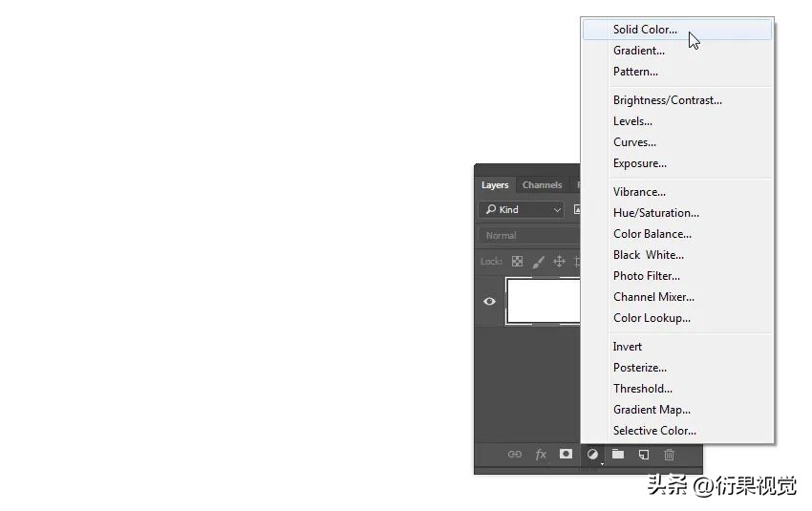
Task: Lock transparent pixels checkerboard icon
Action: pos(518,262)
